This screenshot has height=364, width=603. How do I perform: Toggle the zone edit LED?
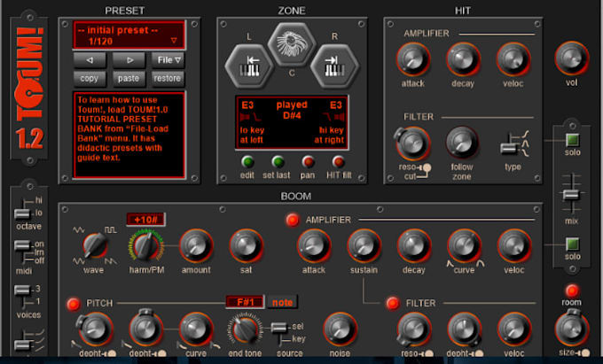(x=247, y=162)
